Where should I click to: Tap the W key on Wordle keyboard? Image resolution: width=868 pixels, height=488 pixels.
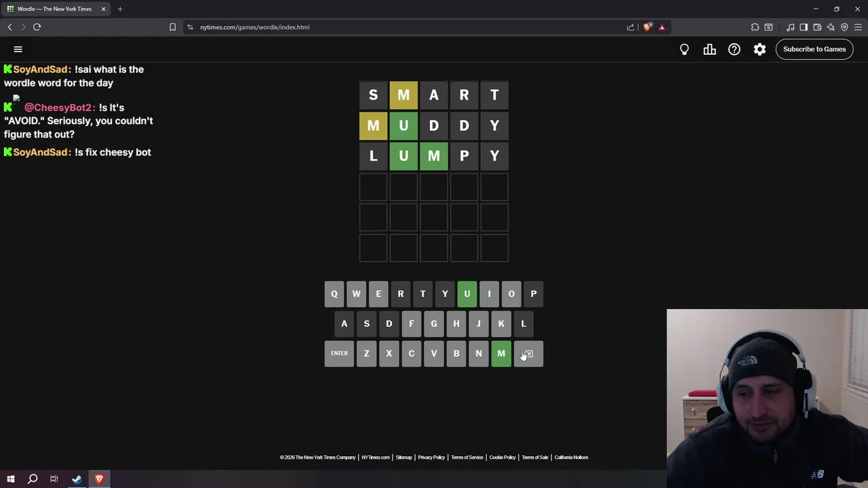[x=356, y=293]
